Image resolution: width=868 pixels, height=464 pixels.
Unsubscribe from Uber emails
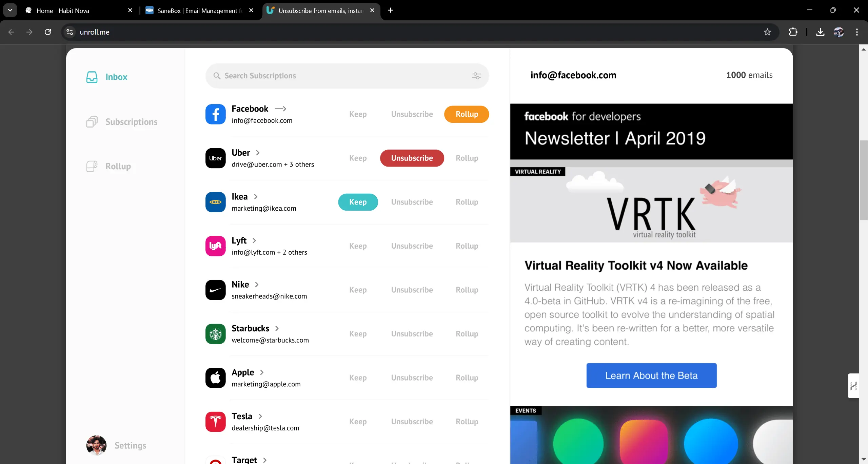tap(412, 158)
